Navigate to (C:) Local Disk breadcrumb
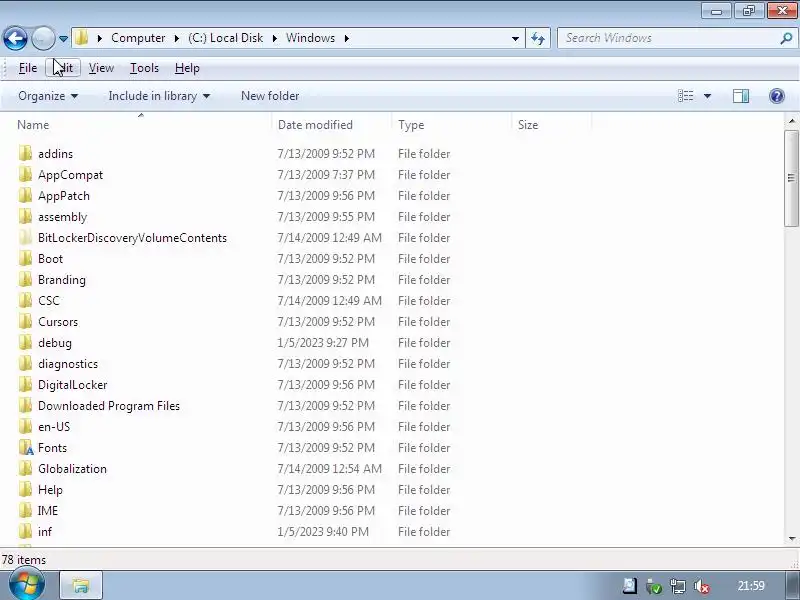This screenshot has width=800, height=600. point(226,38)
